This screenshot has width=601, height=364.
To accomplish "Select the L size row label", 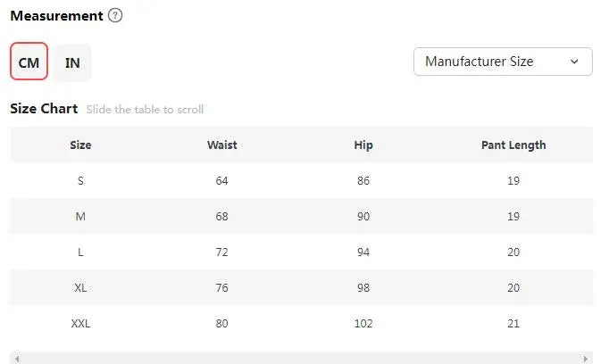I will click(x=80, y=252).
